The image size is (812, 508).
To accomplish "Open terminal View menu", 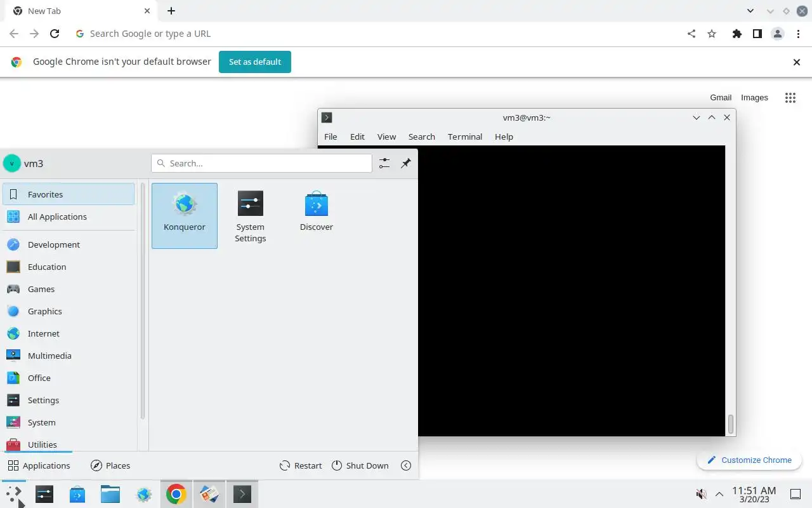I will click(x=386, y=137).
